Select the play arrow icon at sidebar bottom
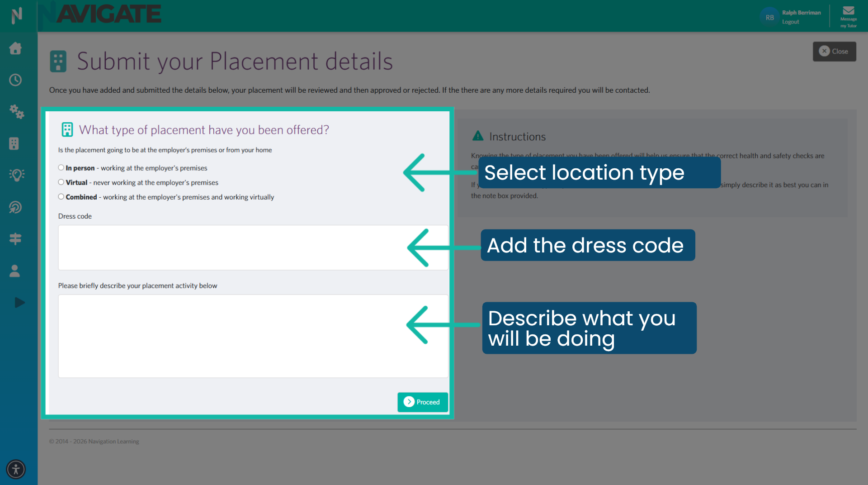868x485 pixels. tap(19, 302)
